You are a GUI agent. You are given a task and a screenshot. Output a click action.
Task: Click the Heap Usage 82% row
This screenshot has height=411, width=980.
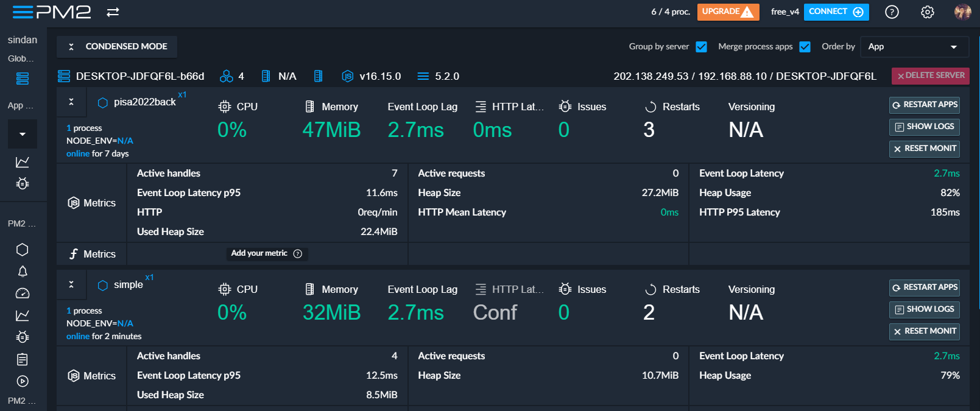pyautogui.click(x=830, y=192)
